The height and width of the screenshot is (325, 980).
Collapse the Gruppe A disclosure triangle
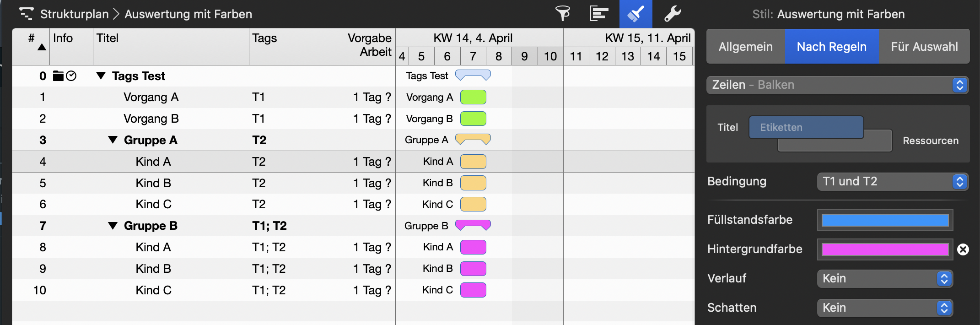(113, 140)
